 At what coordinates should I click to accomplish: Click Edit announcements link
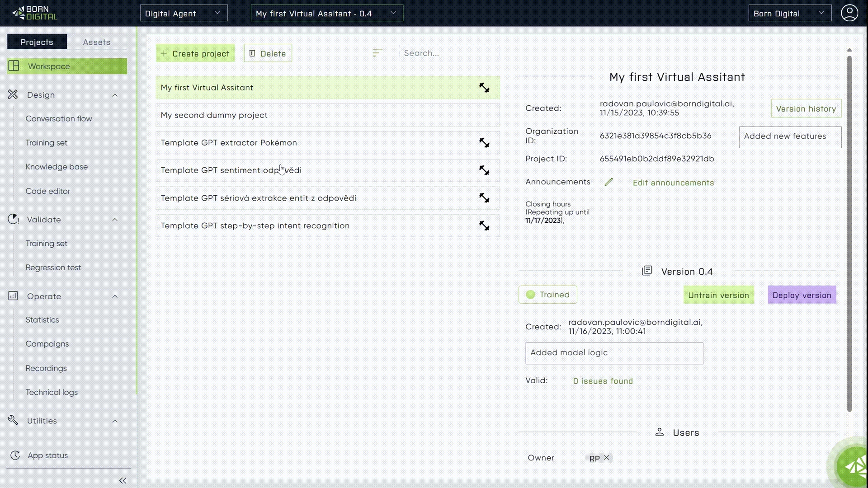(673, 183)
